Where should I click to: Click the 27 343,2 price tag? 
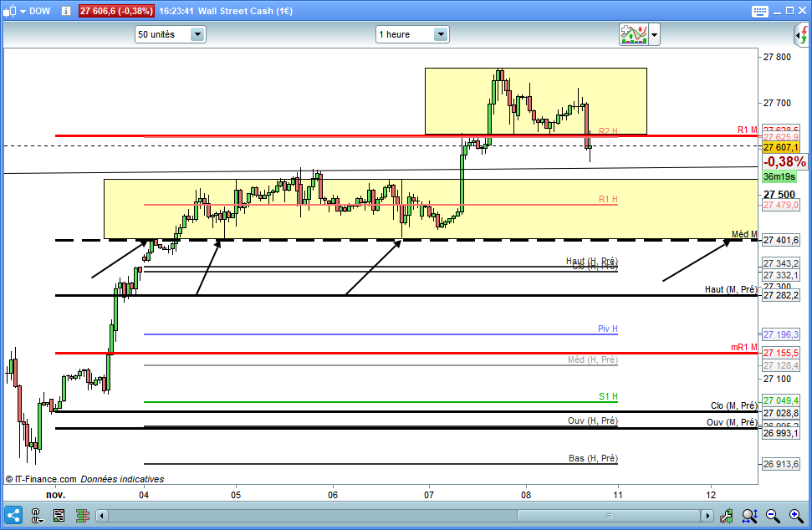click(x=780, y=264)
